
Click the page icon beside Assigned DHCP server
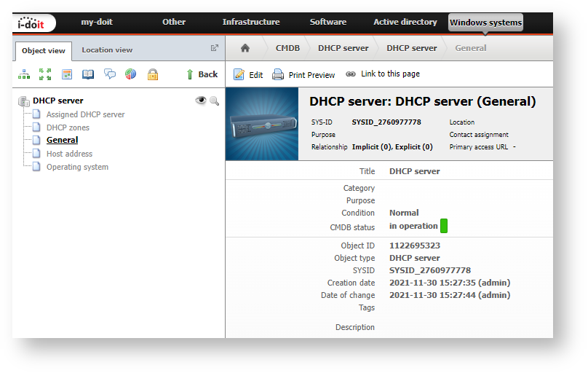[x=36, y=114]
